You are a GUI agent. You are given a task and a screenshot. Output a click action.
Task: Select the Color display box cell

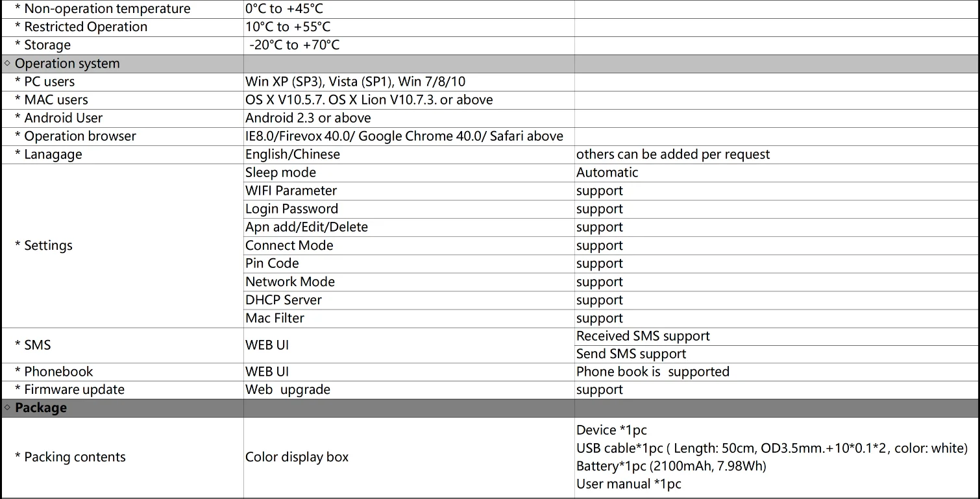(x=297, y=457)
